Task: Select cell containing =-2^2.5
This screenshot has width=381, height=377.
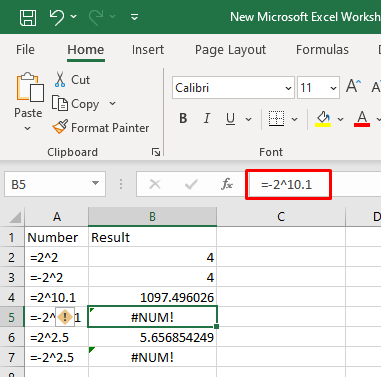Action: coord(56,357)
